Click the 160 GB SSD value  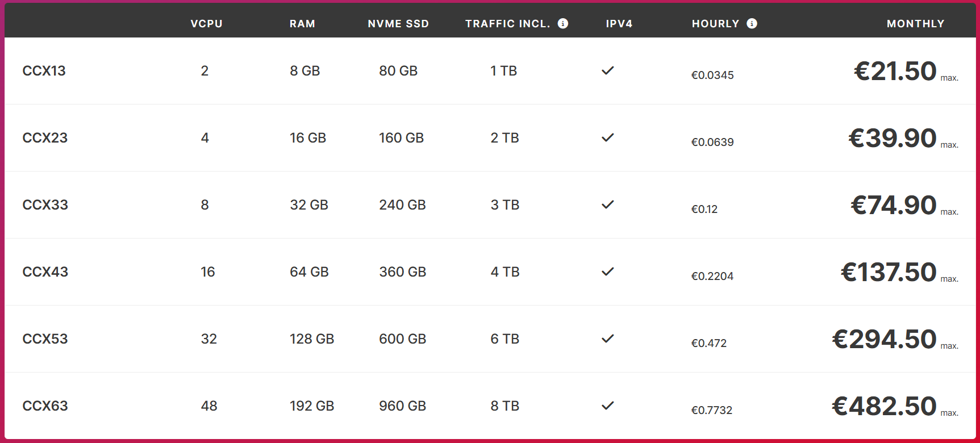click(x=402, y=138)
